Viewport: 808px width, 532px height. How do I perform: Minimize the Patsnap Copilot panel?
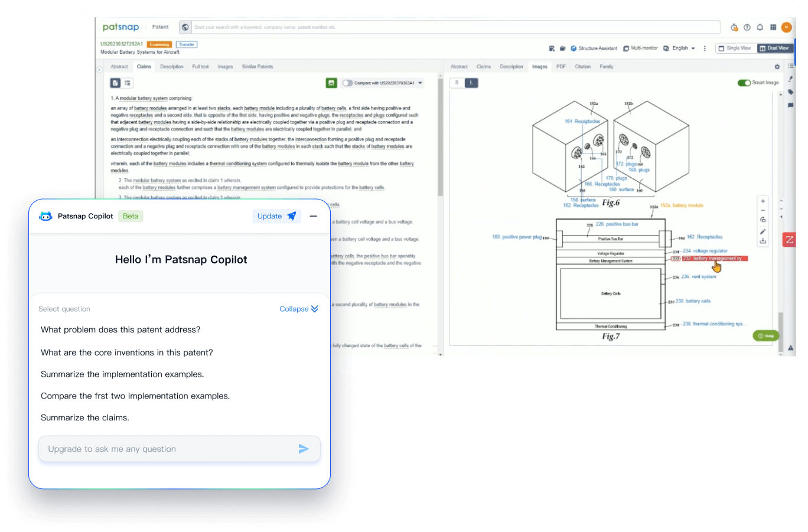[x=314, y=216]
